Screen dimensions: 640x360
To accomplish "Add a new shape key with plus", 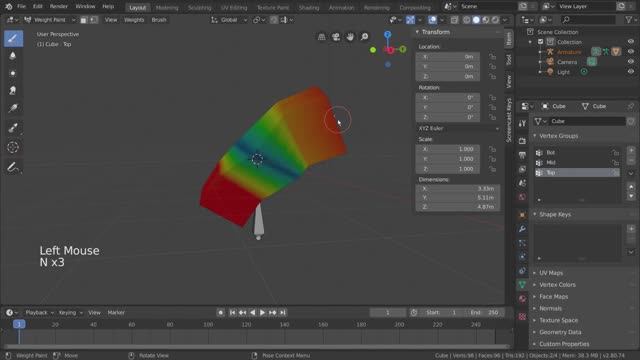I will pos(631,229).
